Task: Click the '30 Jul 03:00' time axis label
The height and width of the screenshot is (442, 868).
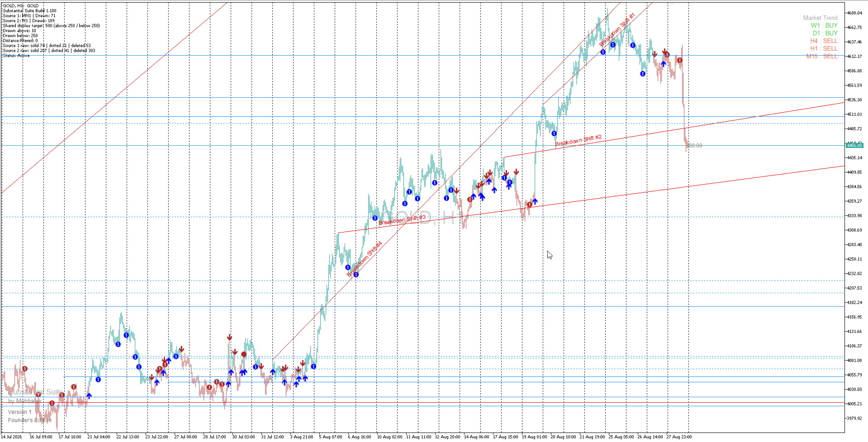Action: (243, 437)
